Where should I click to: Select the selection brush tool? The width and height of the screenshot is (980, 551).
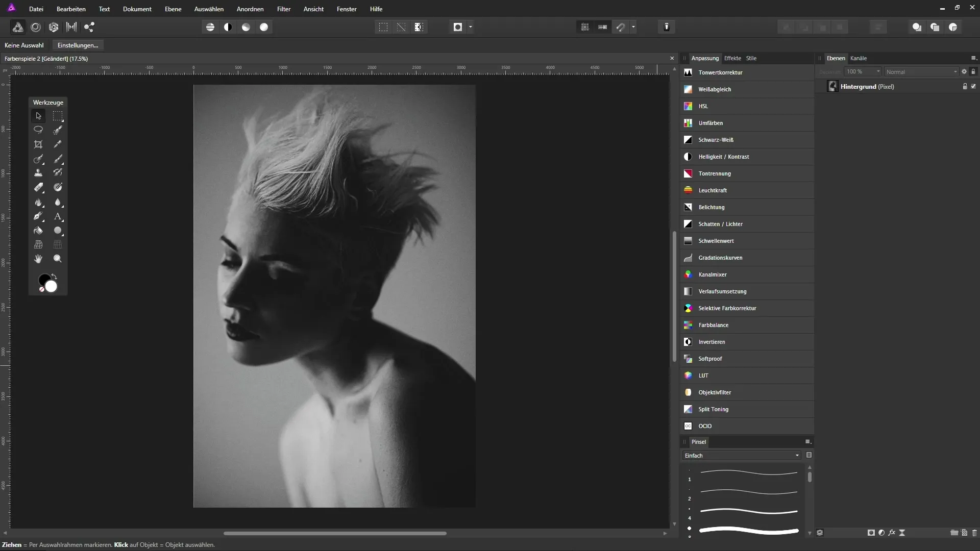click(x=58, y=130)
